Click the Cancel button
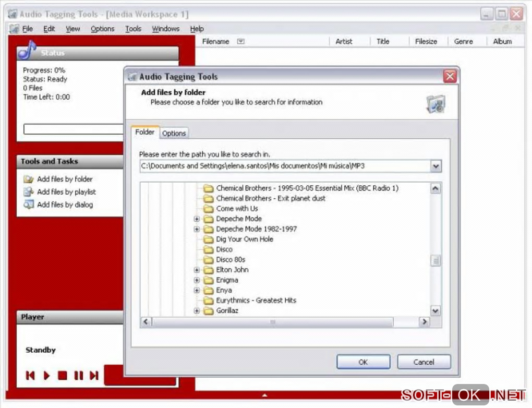This screenshot has width=532, height=408. click(424, 362)
